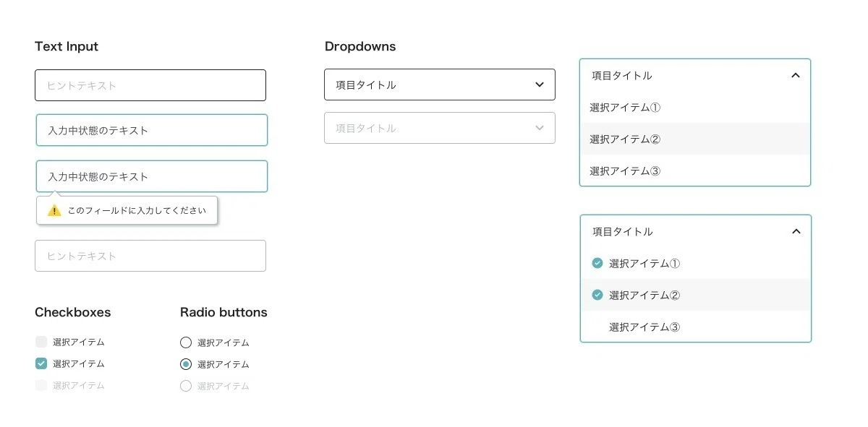Collapse the open dropdown list that has no checkmarks

[796, 75]
